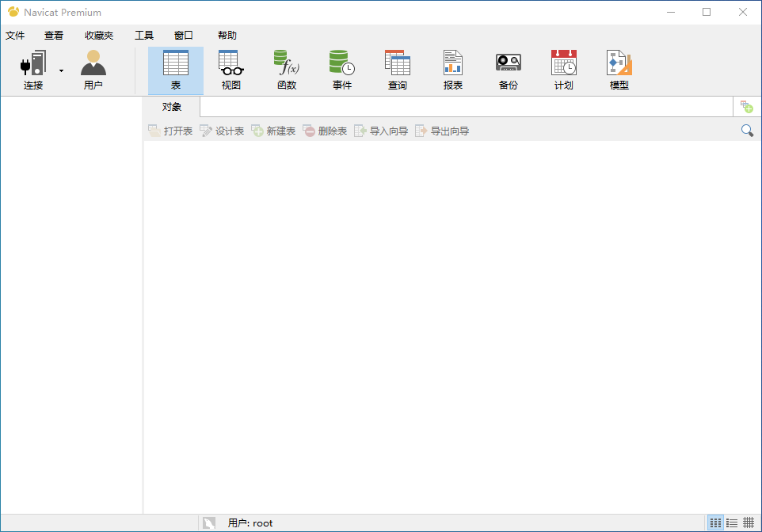Open the 视图 (Views) panel
Image resolution: width=762 pixels, height=532 pixels.
tap(231, 69)
